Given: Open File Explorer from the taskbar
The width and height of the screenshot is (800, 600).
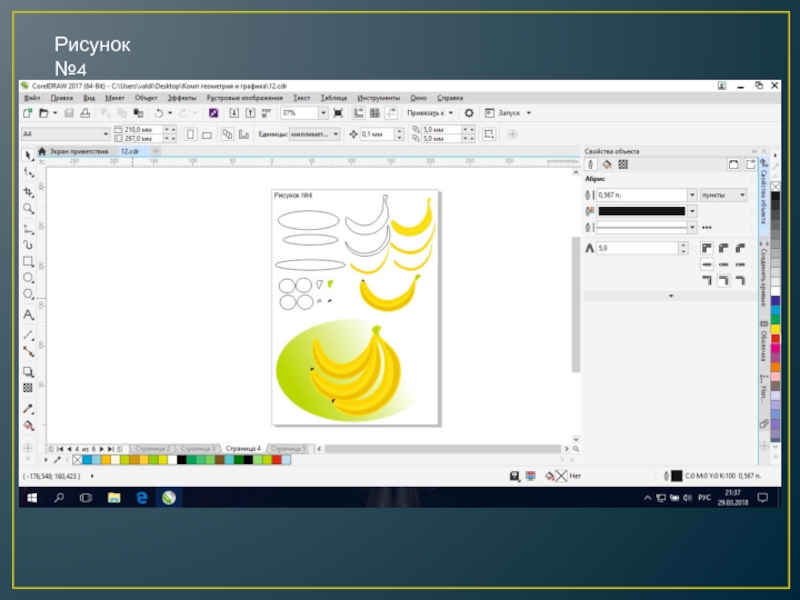Looking at the screenshot, I should pos(113,497).
